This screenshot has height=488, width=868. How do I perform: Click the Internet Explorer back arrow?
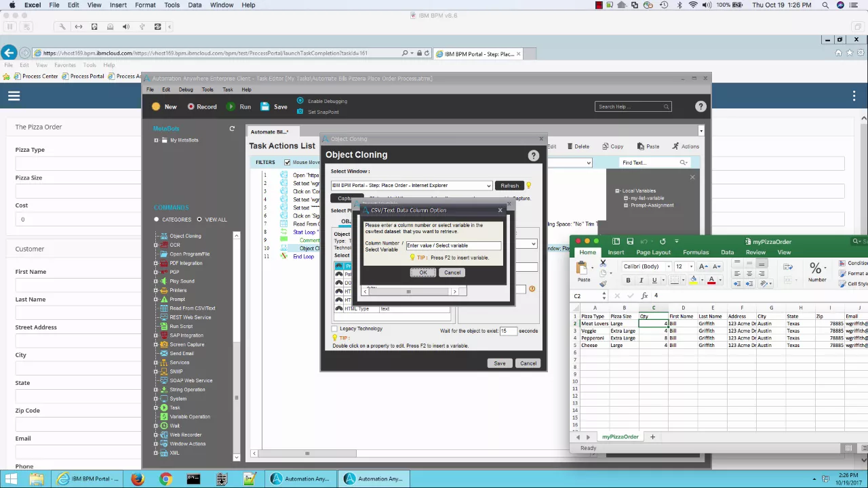pyautogui.click(x=9, y=53)
